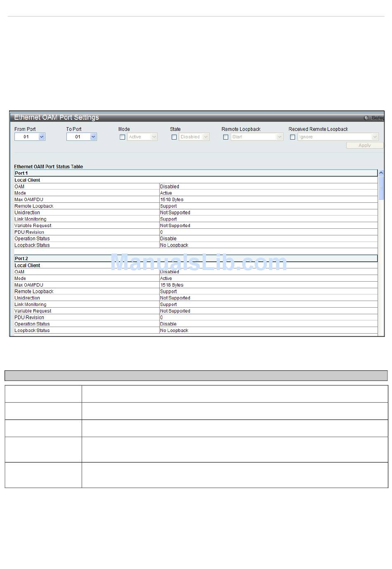Toggle the Received Remote Loopback checkbox
Image resolution: width=392 pixels, height=569 pixels.
click(293, 137)
